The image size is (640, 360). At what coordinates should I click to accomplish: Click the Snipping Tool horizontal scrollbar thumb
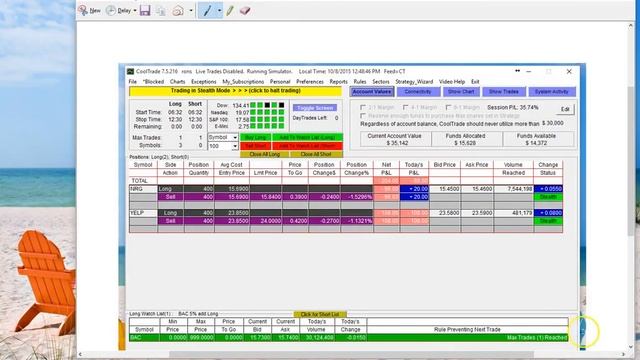pyautogui.click(x=351, y=354)
